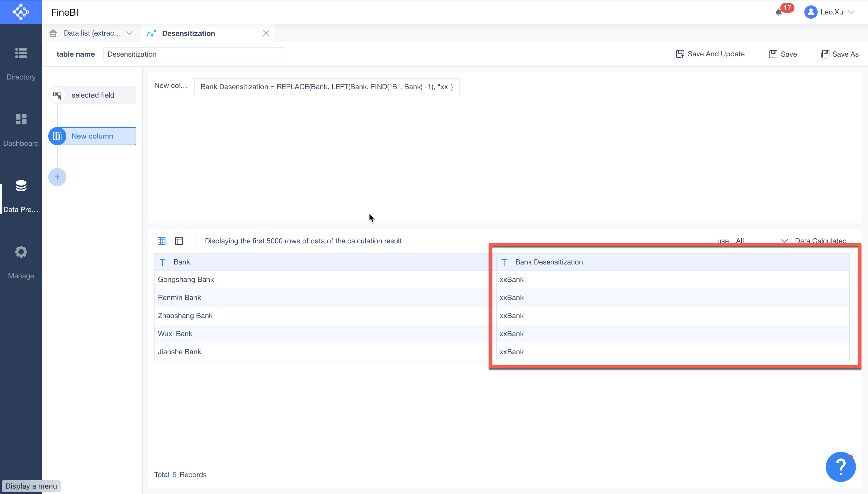Screen dimensions: 868x494
Task: Click the FineBI logo icon
Action: pyautogui.click(x=21, y=12)
